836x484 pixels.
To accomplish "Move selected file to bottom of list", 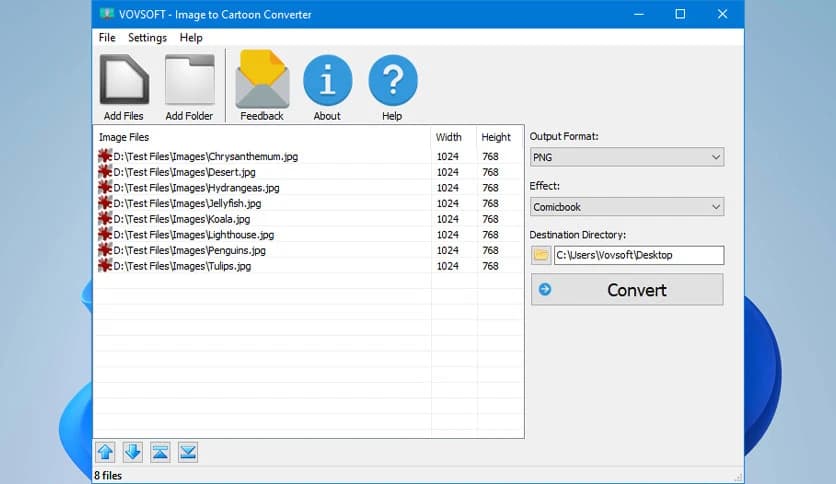I will [188, 453].
